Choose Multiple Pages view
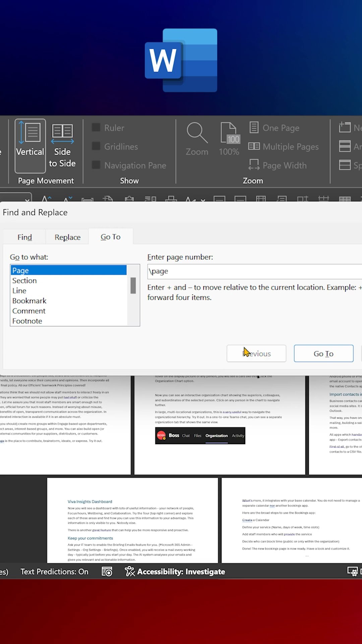Screen dimensions: 362x644 pos(284,147)
